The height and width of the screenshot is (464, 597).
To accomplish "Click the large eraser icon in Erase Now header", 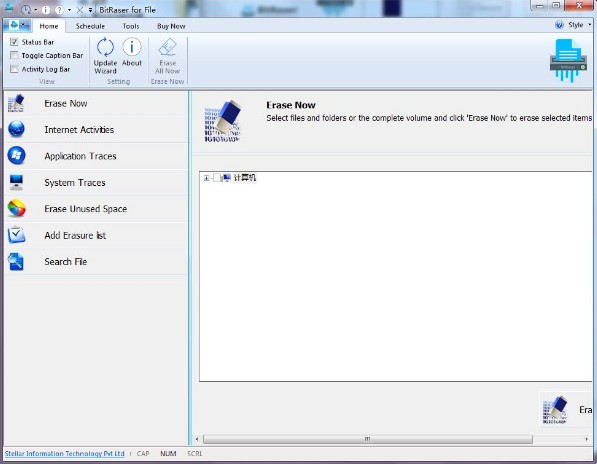I will (222, 121).
